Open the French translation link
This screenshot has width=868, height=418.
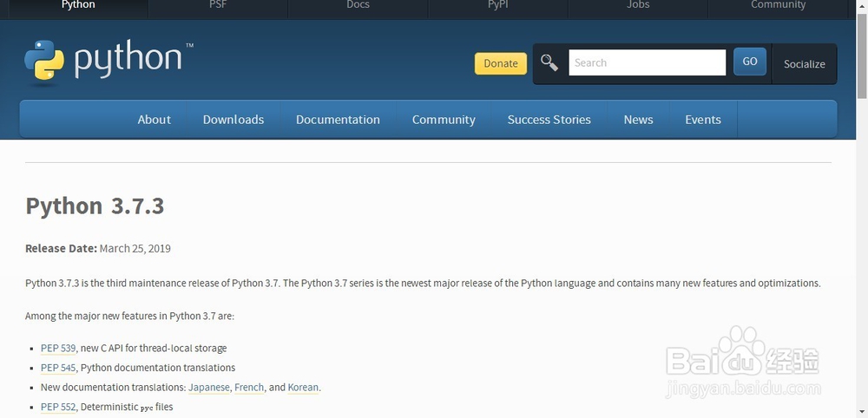click(x=249, y=387)
